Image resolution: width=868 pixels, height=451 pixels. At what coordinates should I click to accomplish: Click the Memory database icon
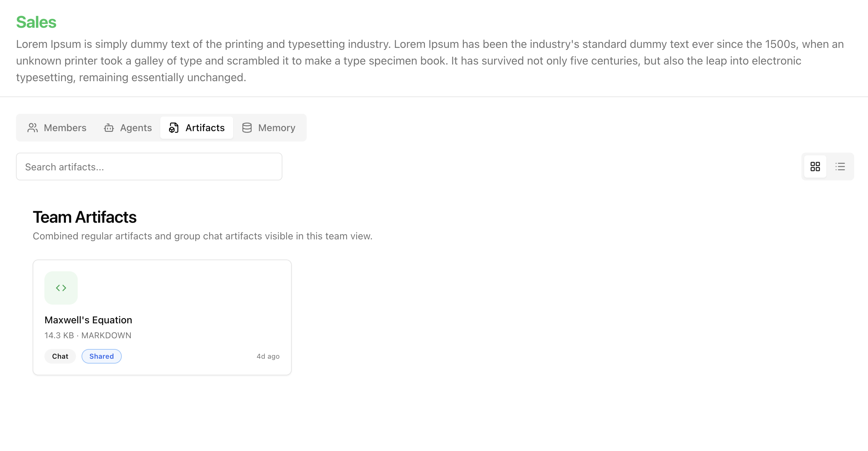247,128
